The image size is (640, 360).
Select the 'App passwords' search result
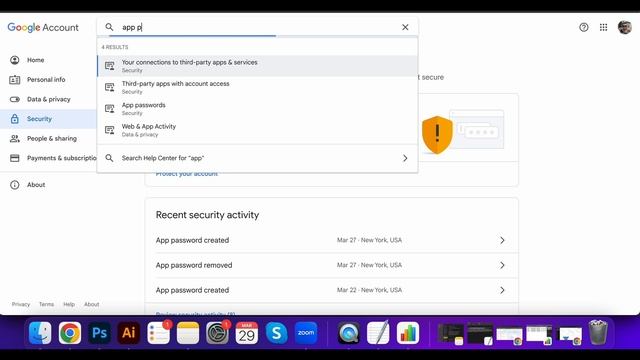[x=257, y=109]
